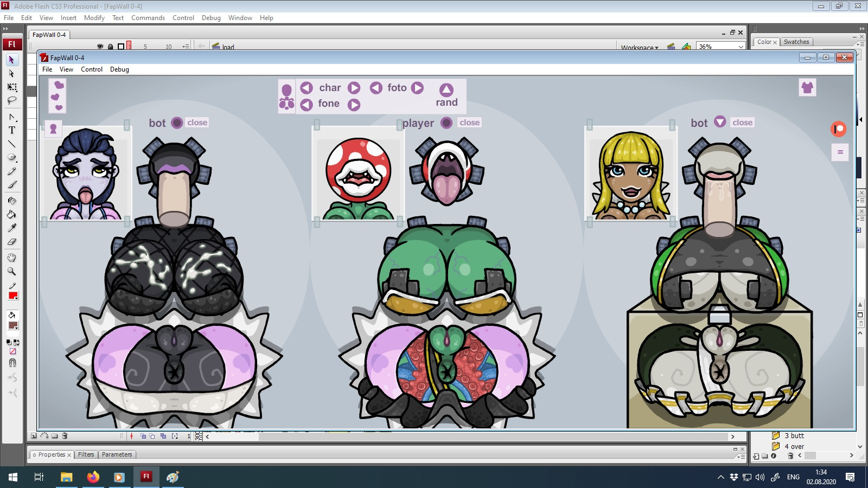Select the Free Transform tool
This screenshot has width=868, height=488.
11,87
